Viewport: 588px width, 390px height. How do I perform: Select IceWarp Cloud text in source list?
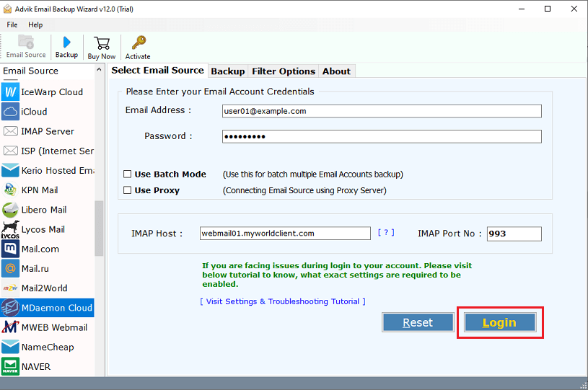click(x=52, y=92)
